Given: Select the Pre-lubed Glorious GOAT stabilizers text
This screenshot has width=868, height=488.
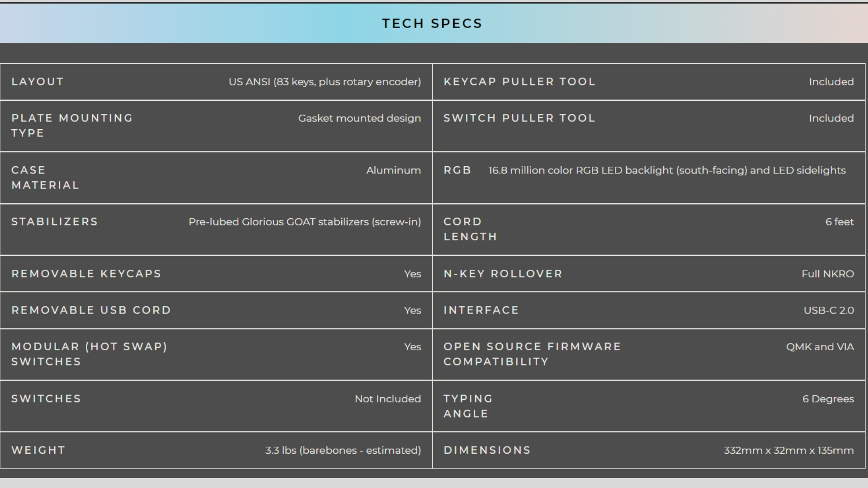Looking at the screenshot, I should tap(304, 222).
